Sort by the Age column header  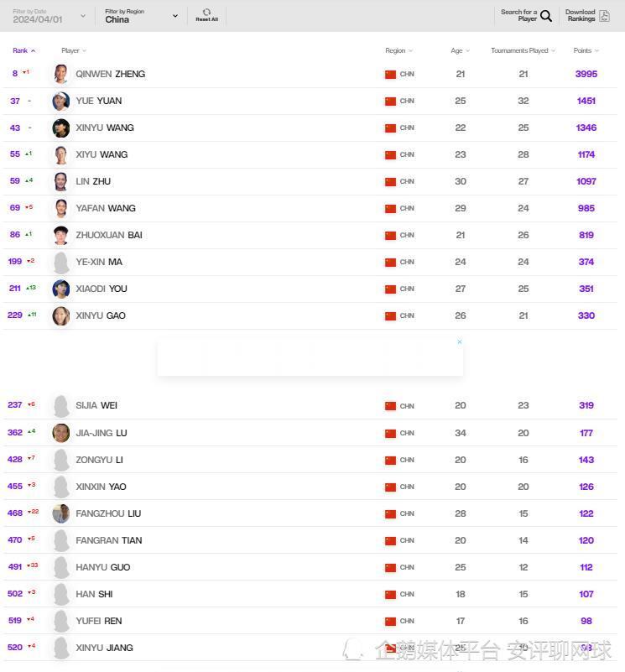(460, 50)
